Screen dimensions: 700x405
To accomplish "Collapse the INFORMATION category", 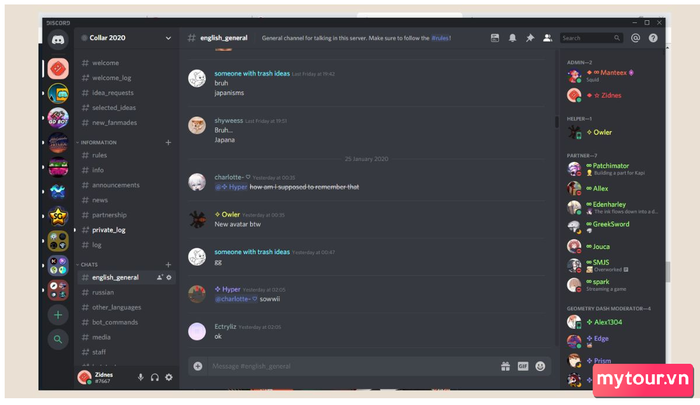I will [x=98, y=142].
